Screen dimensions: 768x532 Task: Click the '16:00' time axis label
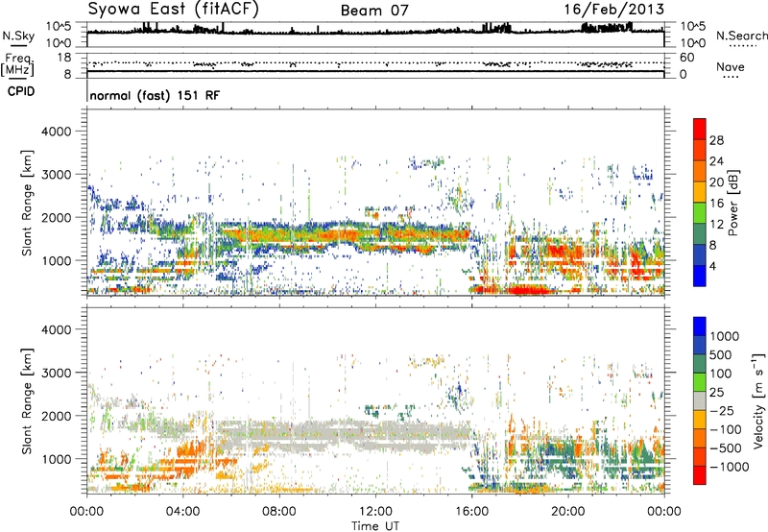coord(471,512)
